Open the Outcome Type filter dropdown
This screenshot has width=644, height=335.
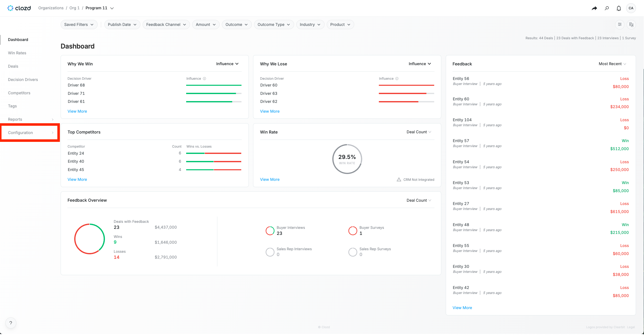pyautogui.click(x=274, y=24)
